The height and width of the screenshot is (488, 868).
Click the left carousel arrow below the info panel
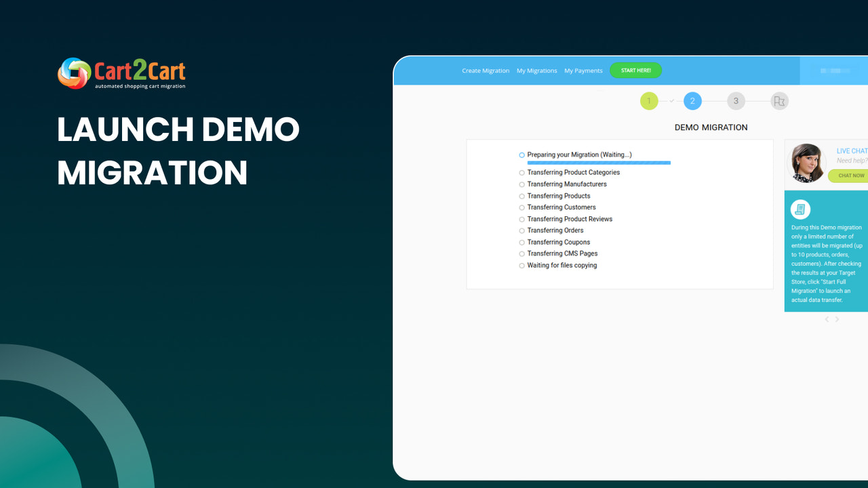coord(827,319)
